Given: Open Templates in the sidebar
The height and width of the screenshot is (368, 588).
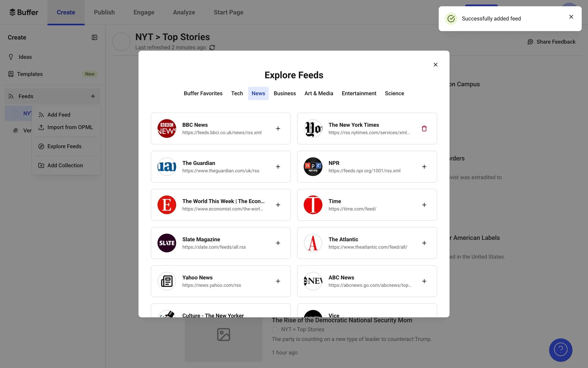Looking at the screenshot, I should tap(30, 74).
